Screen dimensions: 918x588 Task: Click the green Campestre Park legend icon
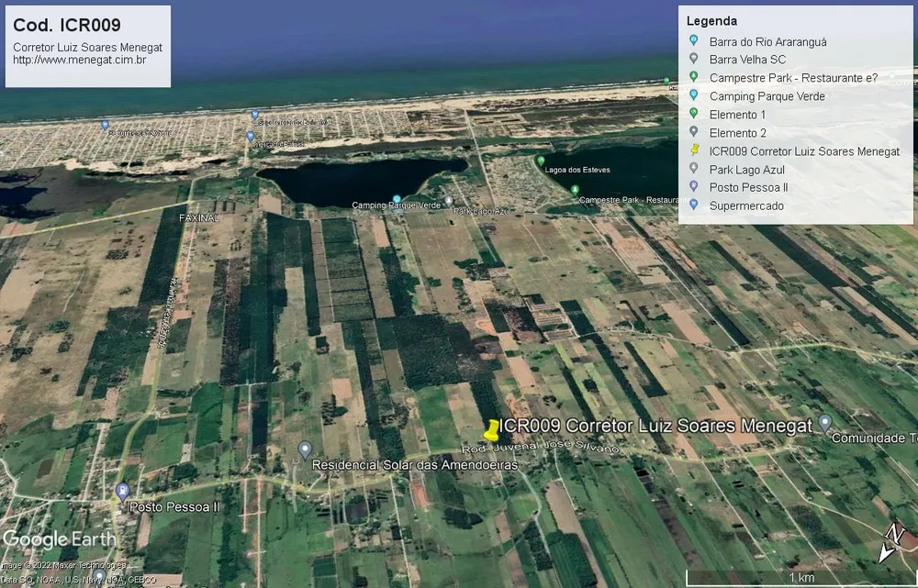click(x=694, y=77)
